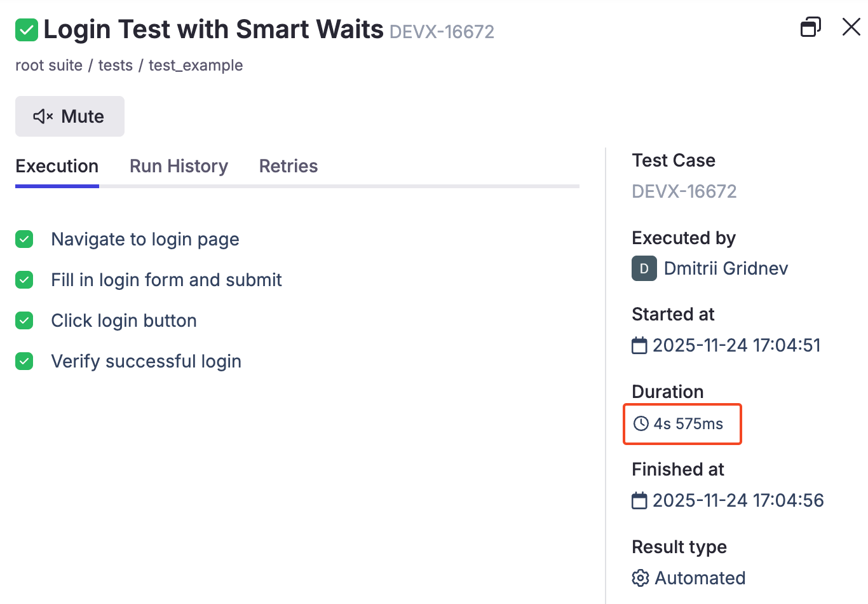Click green check for Navigate to login page
This screenshot has height=604, width=868.
(24, 239)
